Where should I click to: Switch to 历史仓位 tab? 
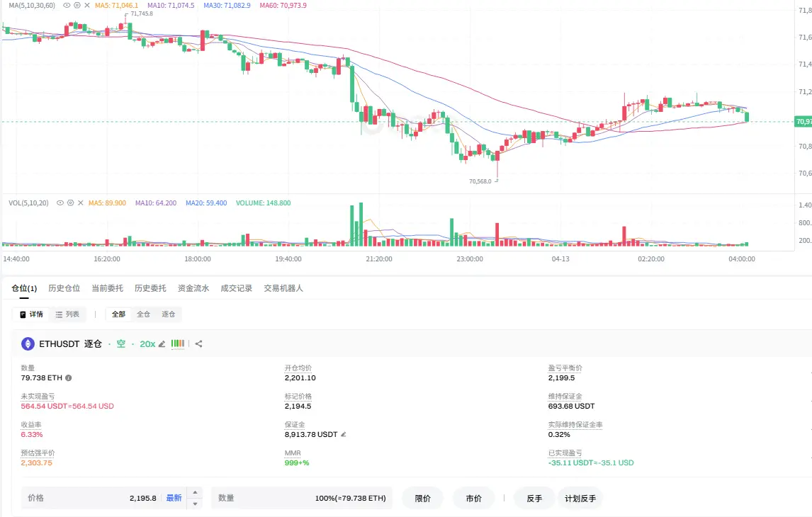click(64, 288)
